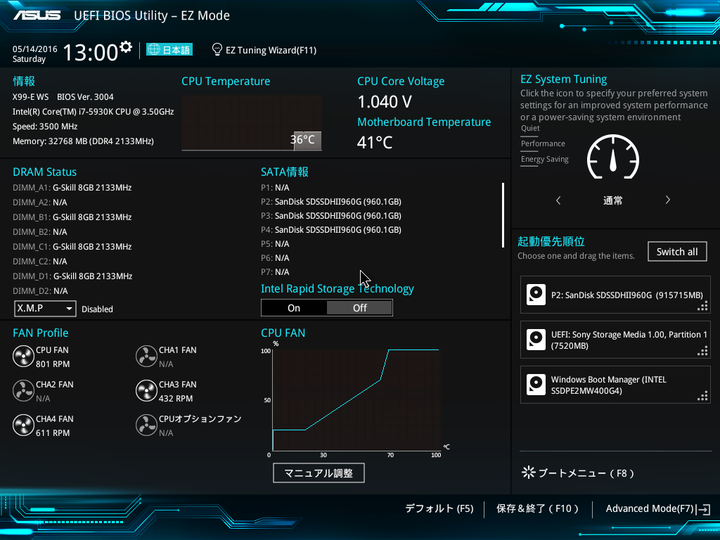The height and width of the screenshot is (540, 720).
Task: Click the Sony Storage Media entry drag handle
Action: tap(703, 351)
